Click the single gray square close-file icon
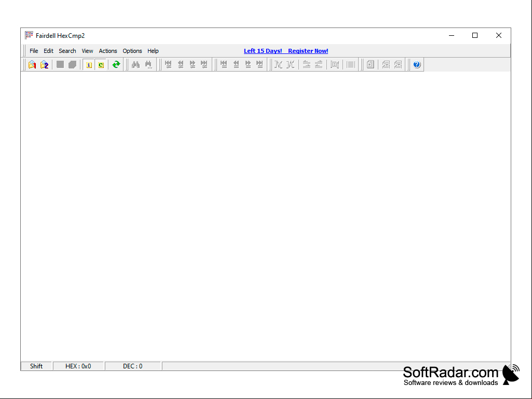Viewport: 532px width, 399px height. pyautogui.click(x=60, y=64)
